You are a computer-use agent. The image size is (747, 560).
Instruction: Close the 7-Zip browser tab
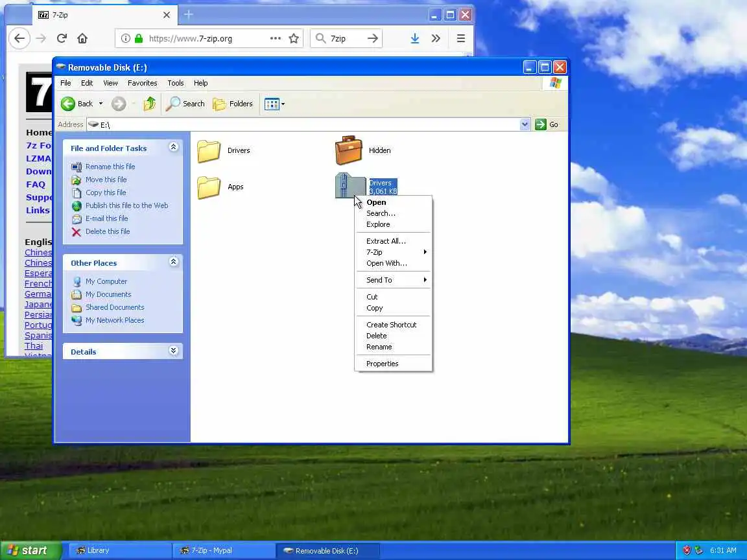coord(166,16)
